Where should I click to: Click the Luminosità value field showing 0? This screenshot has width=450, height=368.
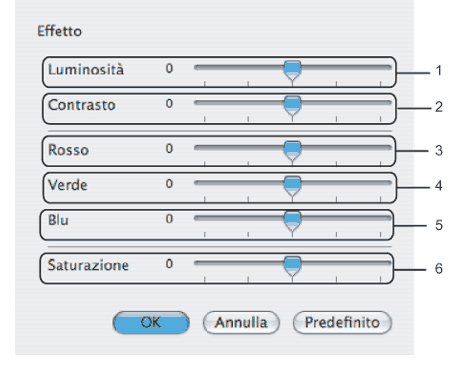click(169, 69)
